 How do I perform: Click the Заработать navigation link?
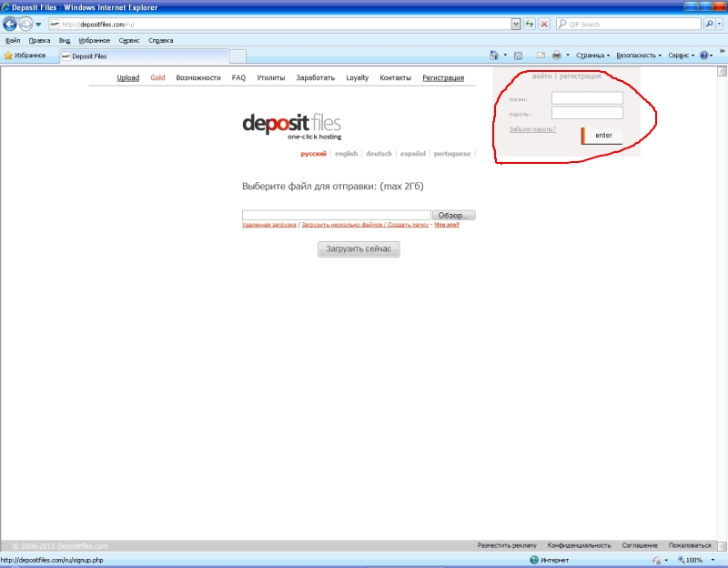315,77
